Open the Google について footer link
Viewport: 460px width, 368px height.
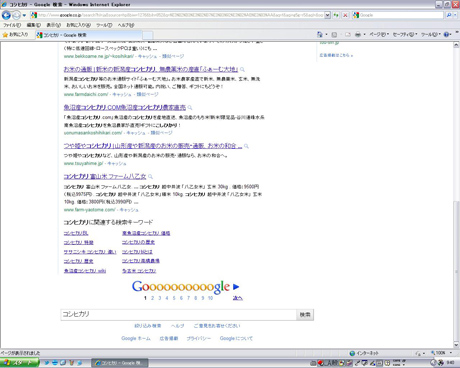point(236,338)
